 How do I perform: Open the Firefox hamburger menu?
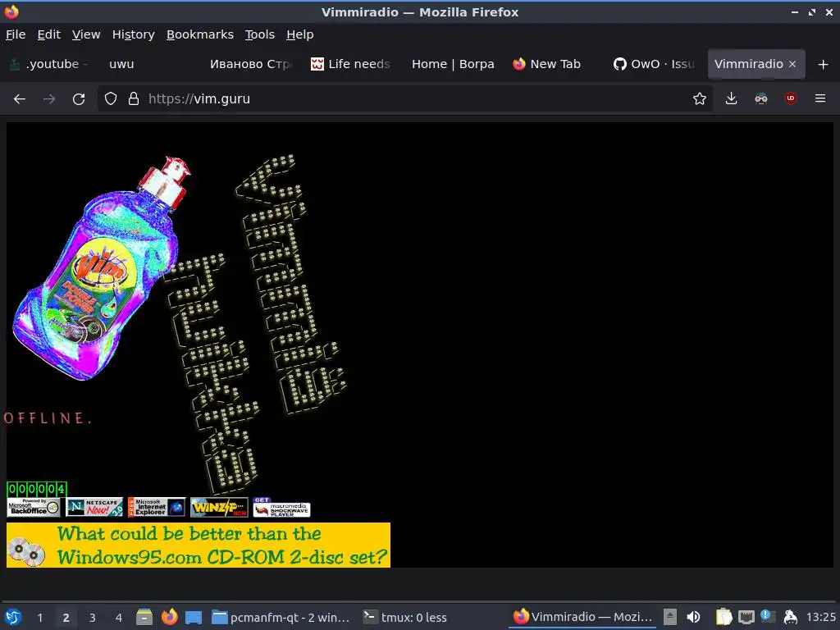tap(819, 98)
